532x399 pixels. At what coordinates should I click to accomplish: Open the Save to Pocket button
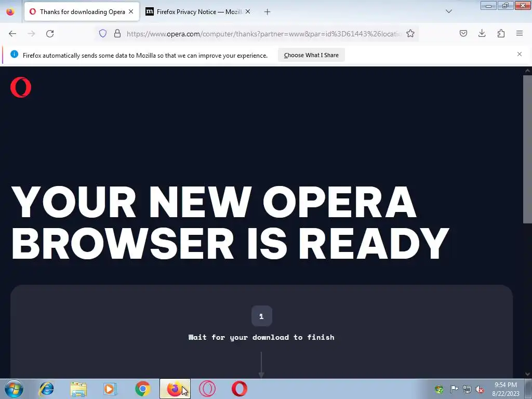463,33
